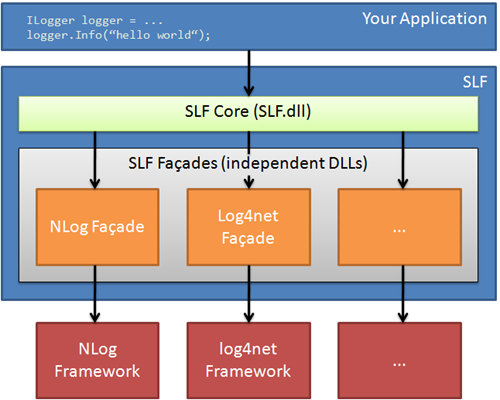This screenshot has height=400, width=500.
Task: Click the logger.Info("hello world") code line
Action: [x=118, y=35]
